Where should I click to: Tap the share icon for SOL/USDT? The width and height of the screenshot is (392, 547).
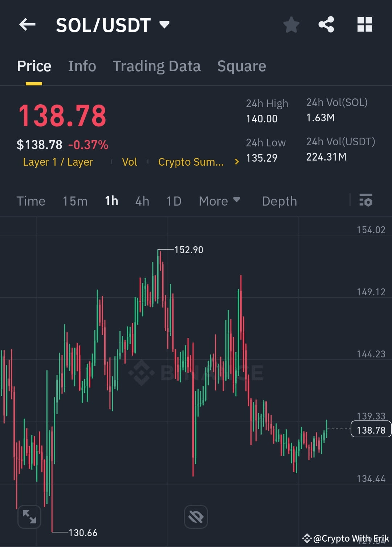[x=326, y=24]
